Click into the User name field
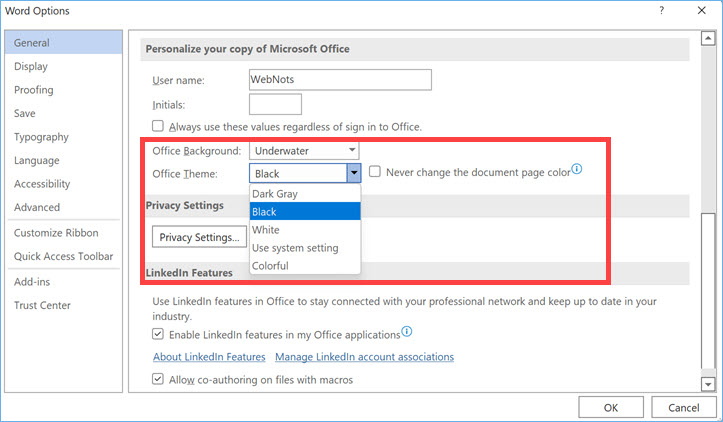The image size is (723, 422). point(339,80)
